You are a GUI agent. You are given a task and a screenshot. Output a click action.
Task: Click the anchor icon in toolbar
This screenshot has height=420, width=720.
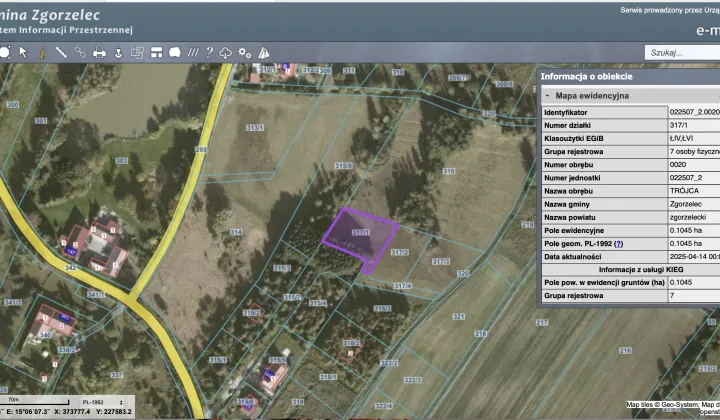(118, 52)
